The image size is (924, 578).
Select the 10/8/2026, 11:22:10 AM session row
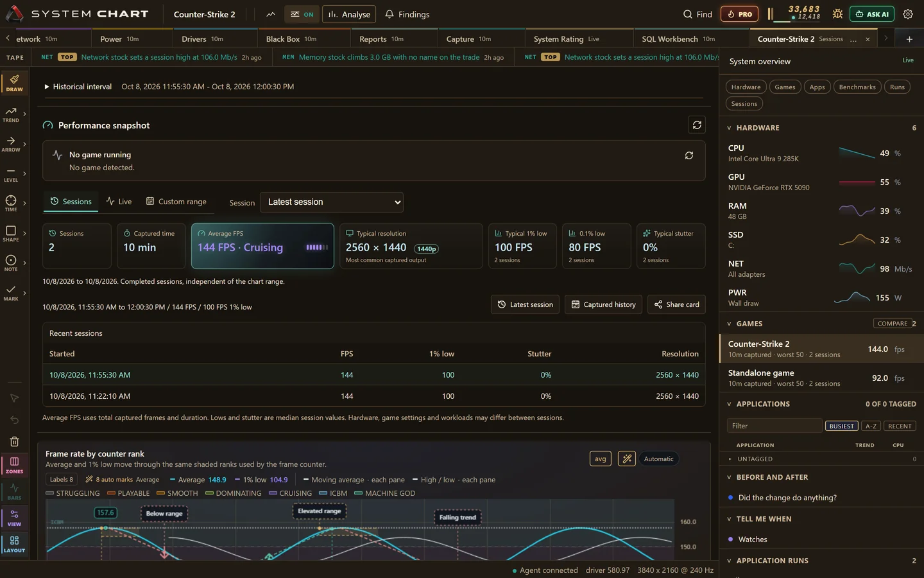pos(374,396)
